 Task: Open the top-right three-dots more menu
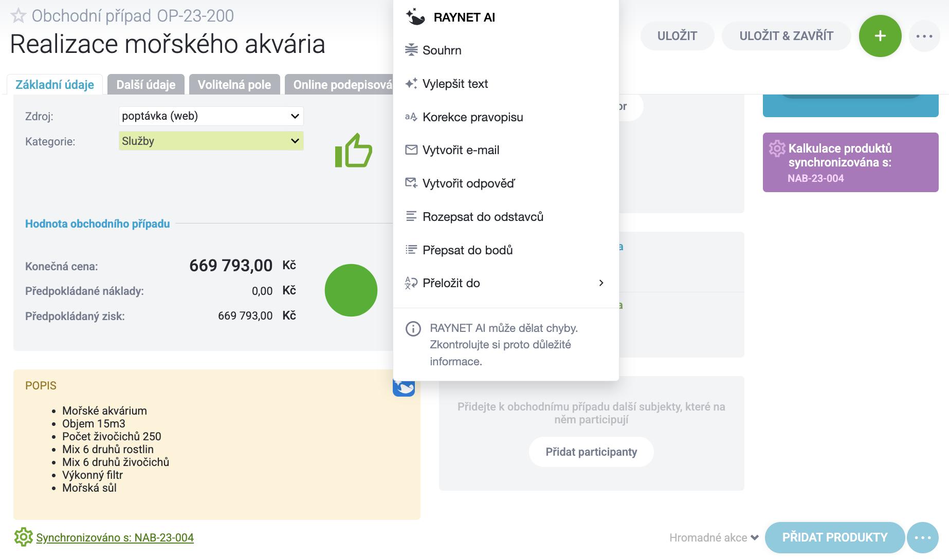point(924,36)
